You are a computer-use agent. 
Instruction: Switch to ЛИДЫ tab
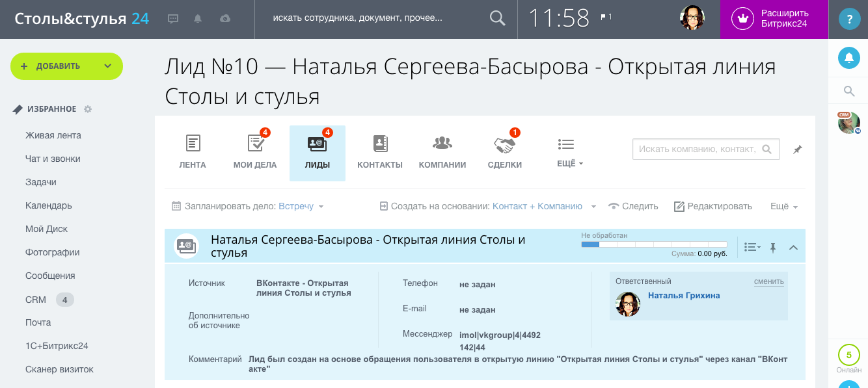pos(318,153)
